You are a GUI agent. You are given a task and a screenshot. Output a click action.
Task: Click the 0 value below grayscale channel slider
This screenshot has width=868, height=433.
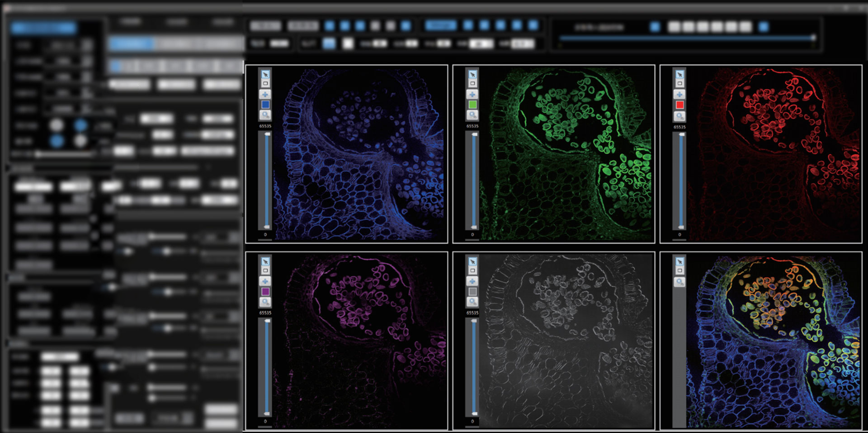click(472, 421)
